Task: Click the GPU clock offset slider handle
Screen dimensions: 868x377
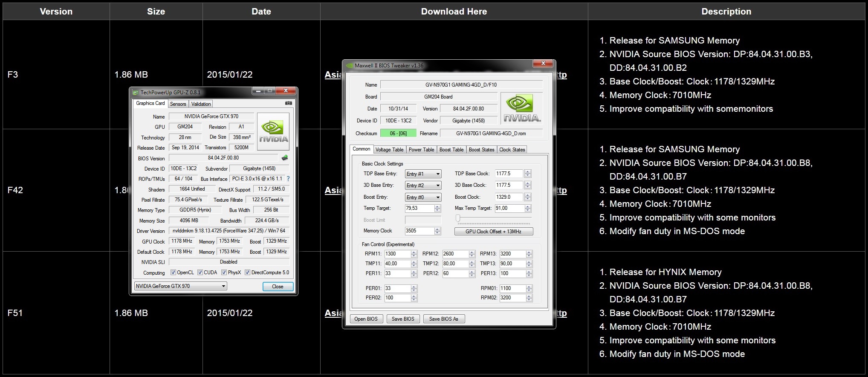Action: click(458, 218)
